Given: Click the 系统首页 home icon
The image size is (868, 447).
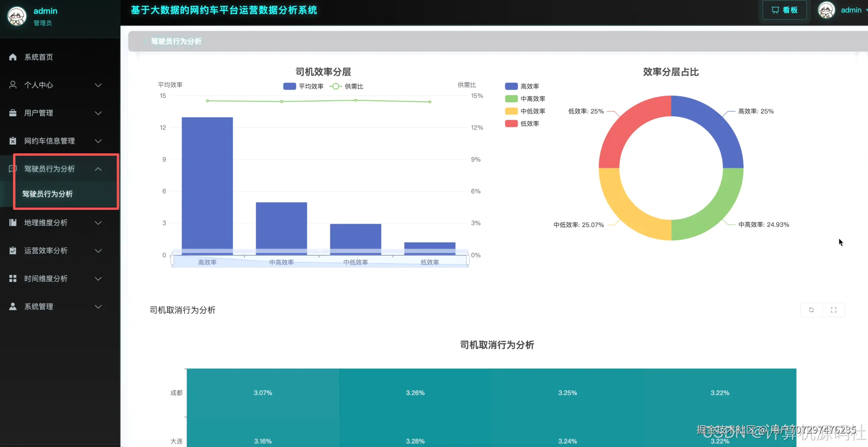Looking at the screenshot, I should (13, 57).
